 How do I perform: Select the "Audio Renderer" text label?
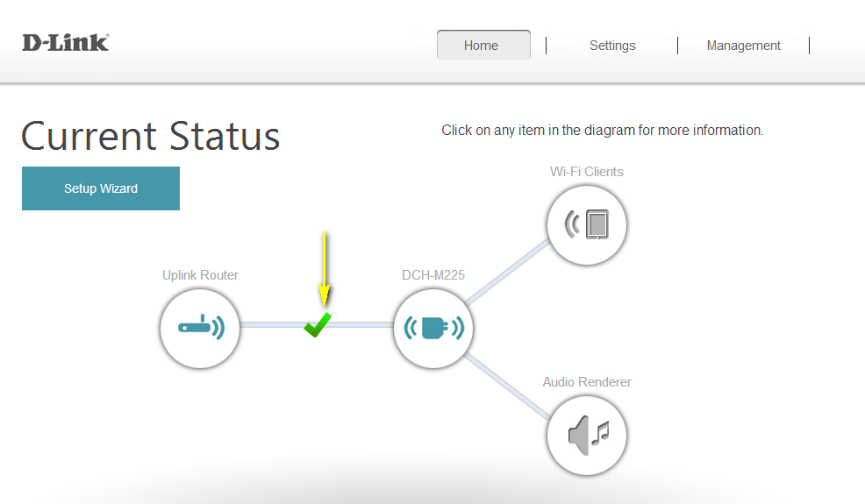point(586,382)
